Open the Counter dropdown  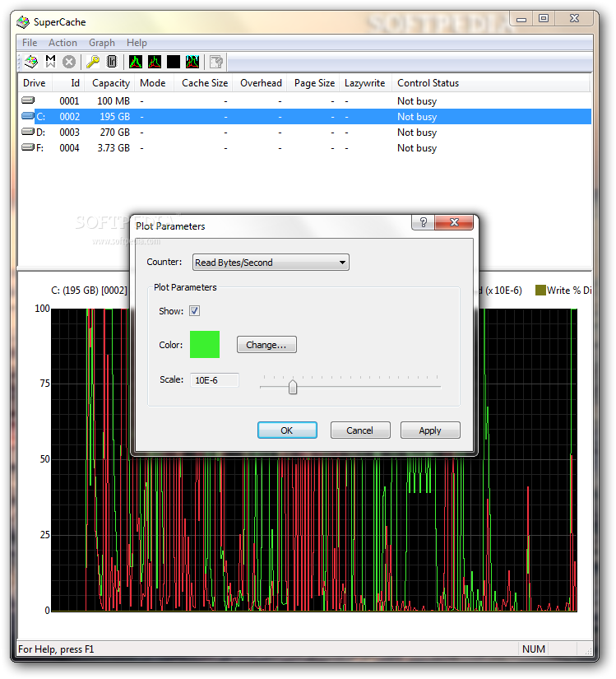click(271, 263)
